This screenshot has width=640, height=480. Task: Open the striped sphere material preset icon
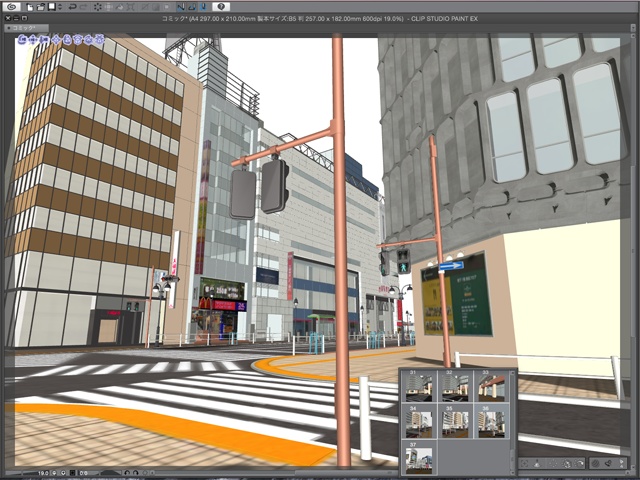point(595,464)
